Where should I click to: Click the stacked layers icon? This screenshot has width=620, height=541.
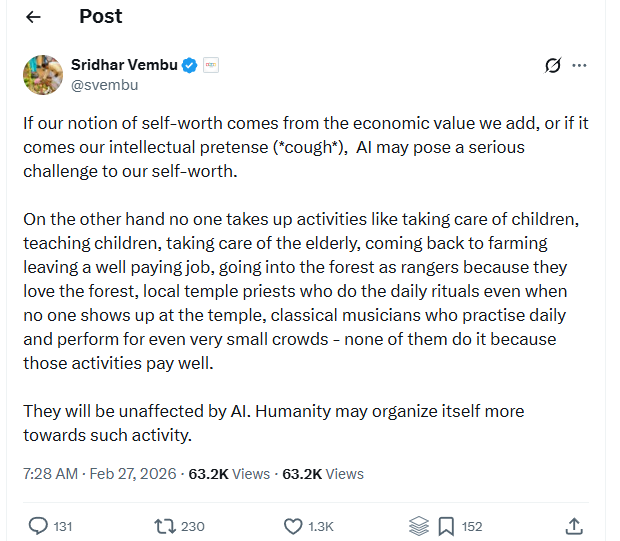tap(420, 525)
